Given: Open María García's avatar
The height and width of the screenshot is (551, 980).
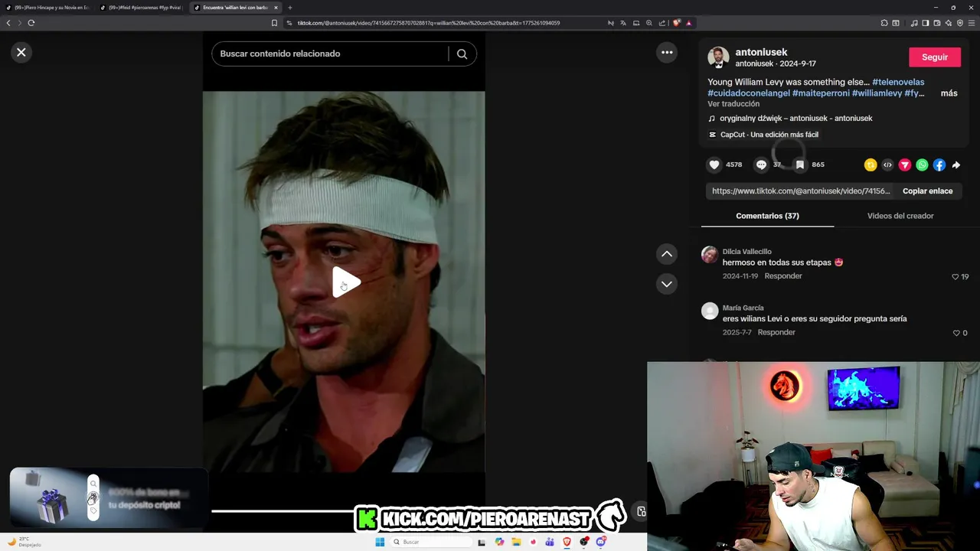Looking at the screenshot, I should point(710,311).
